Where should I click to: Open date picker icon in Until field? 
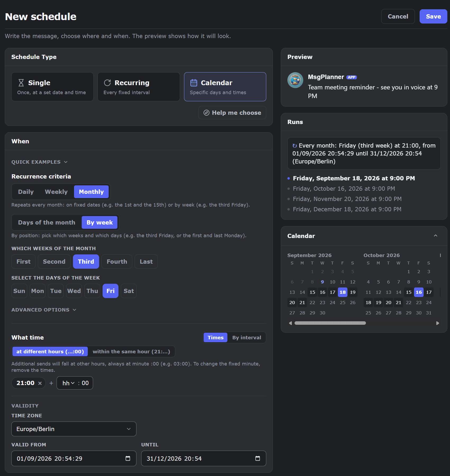tap(258, 458)
